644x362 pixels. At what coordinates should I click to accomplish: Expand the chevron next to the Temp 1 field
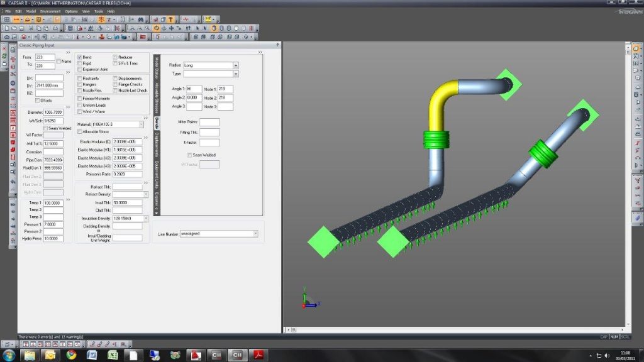(x=68, y=199)
